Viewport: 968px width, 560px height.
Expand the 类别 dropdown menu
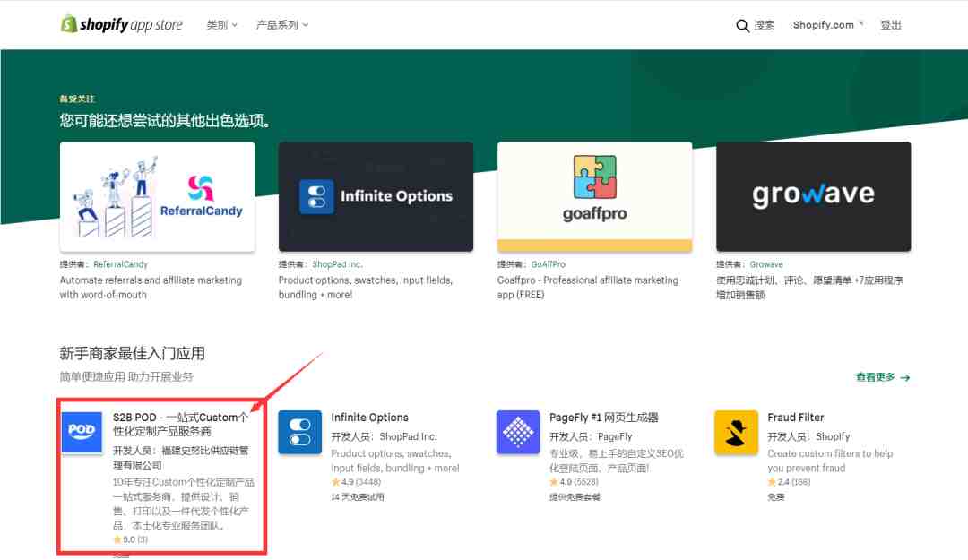(x=221, y=25)
